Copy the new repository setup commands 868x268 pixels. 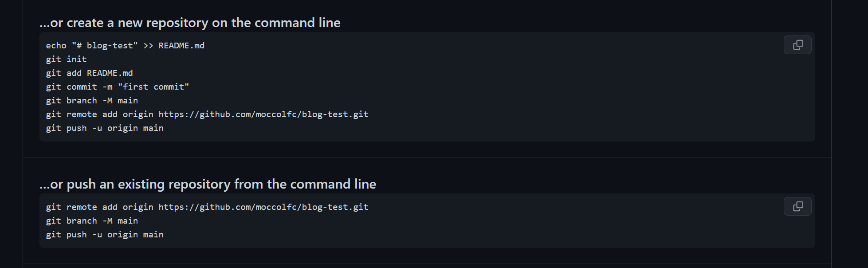tap(797, 45)
